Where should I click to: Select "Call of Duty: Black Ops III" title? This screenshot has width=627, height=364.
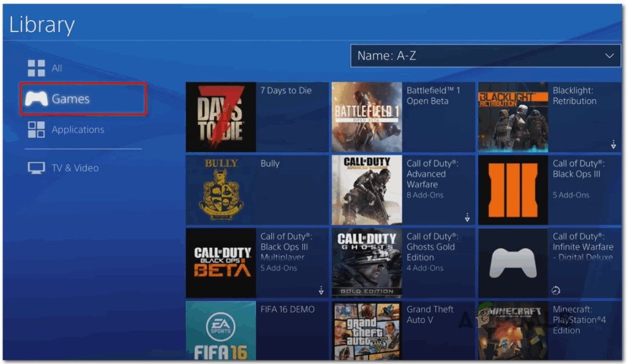[x=579, y=169]
